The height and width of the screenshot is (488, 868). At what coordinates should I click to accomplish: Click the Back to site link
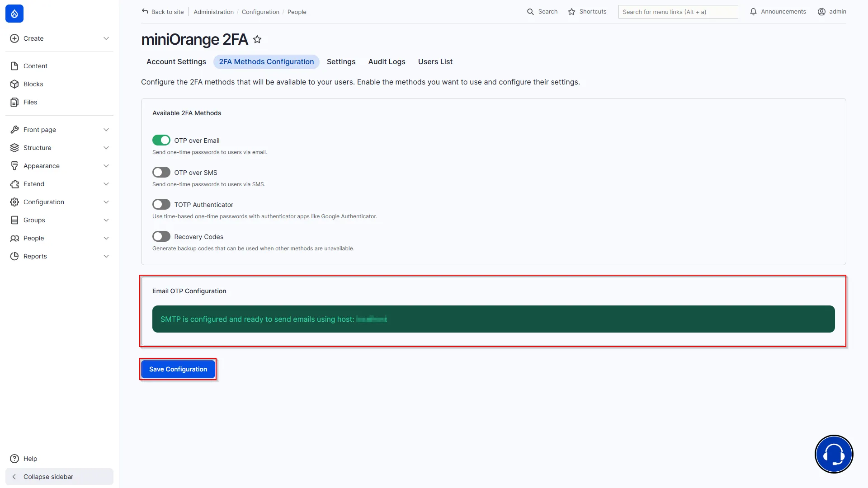[x=163, y=12]
